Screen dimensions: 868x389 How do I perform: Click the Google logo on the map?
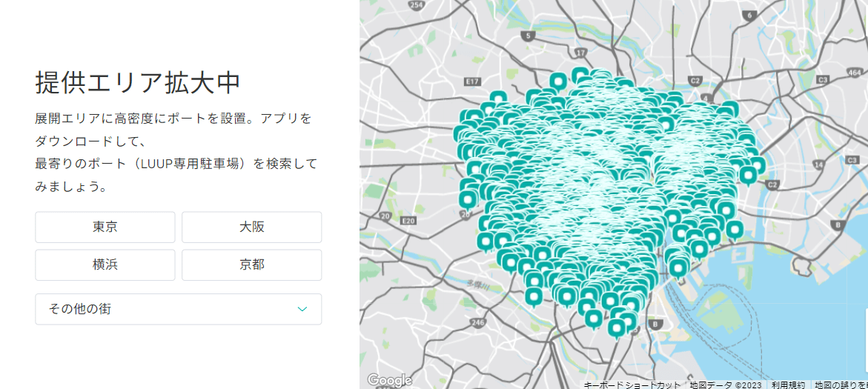pyautogui.click(x=390, y=380)
